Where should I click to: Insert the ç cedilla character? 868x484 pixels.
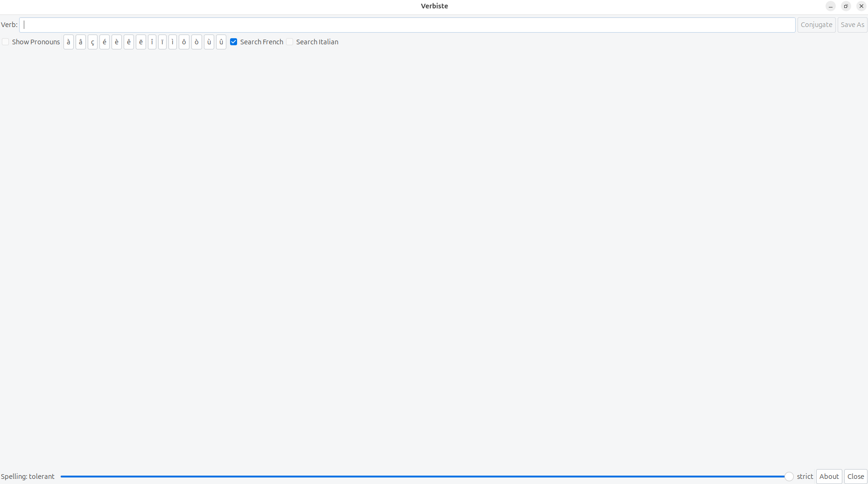93,42
